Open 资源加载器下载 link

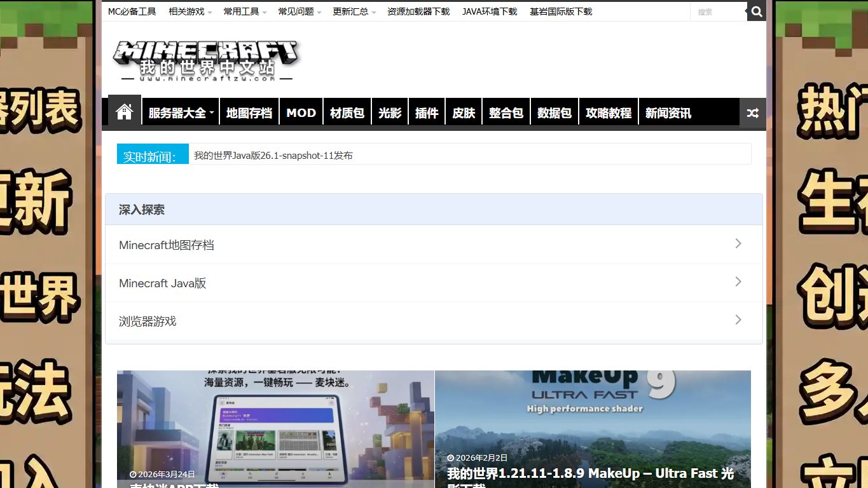(418, 11)
